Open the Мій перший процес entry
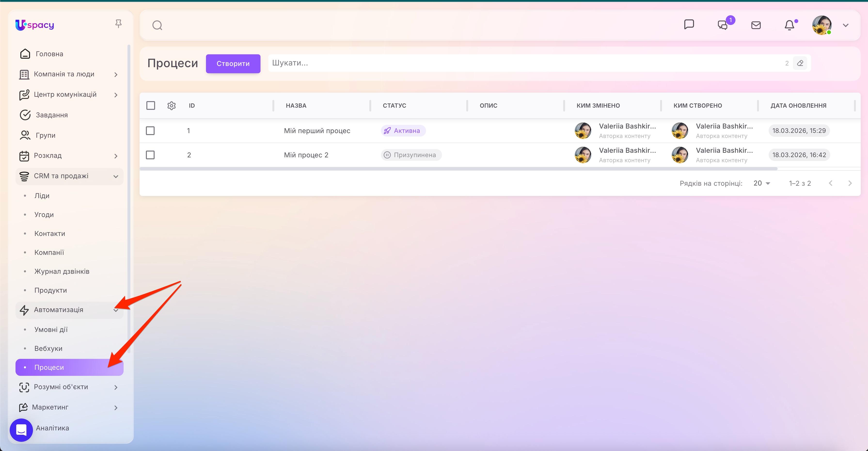The height and width of the screenshot is (451, 868). coord(317,130)
